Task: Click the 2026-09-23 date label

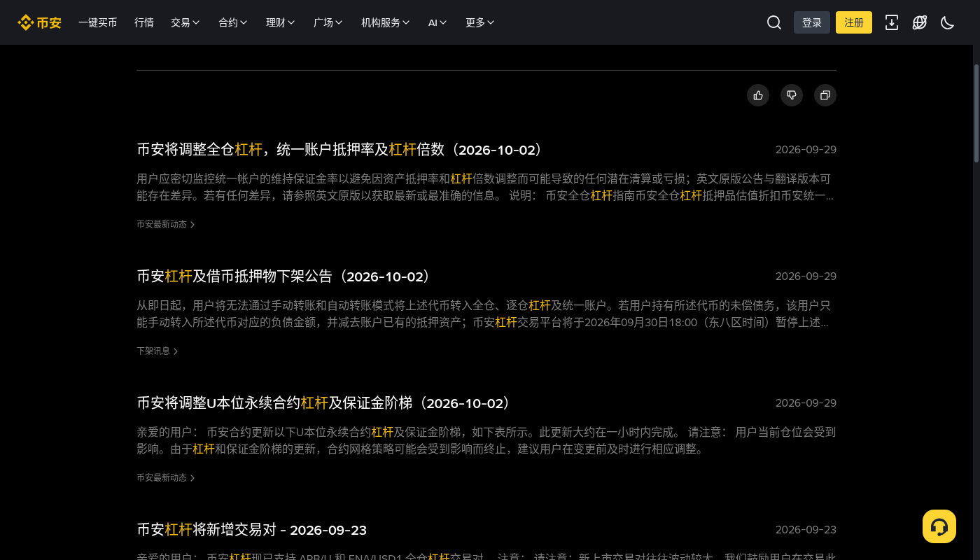Action: (x=806, y=530)
